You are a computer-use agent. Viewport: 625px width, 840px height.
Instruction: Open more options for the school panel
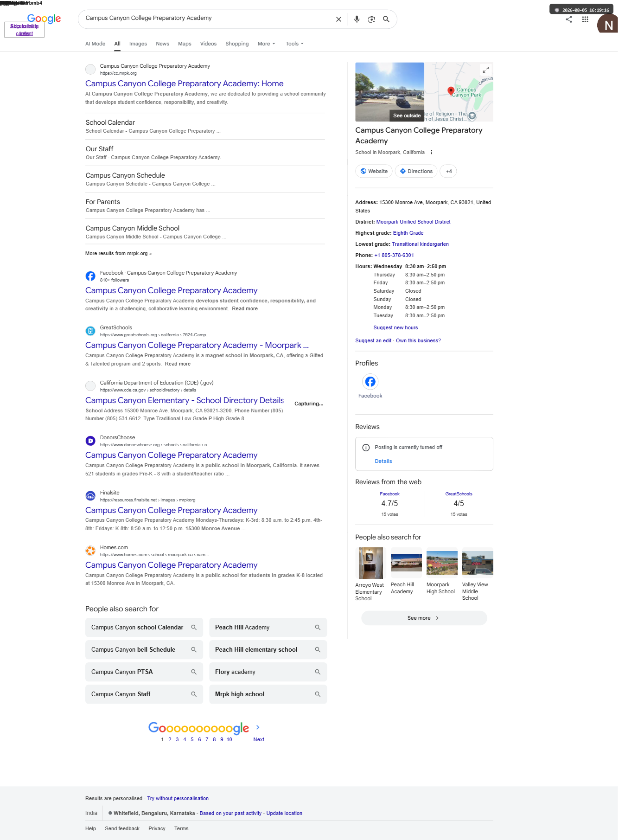coord(431,152)
